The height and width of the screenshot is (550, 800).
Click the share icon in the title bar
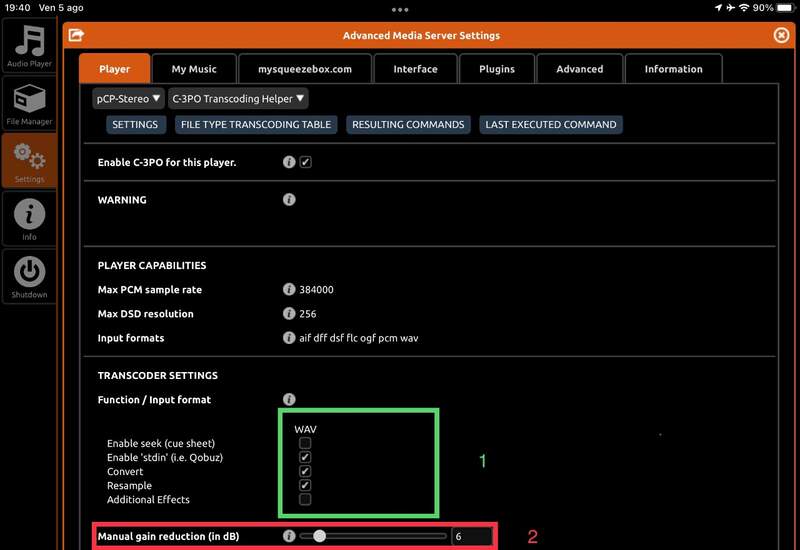point(75,35)
